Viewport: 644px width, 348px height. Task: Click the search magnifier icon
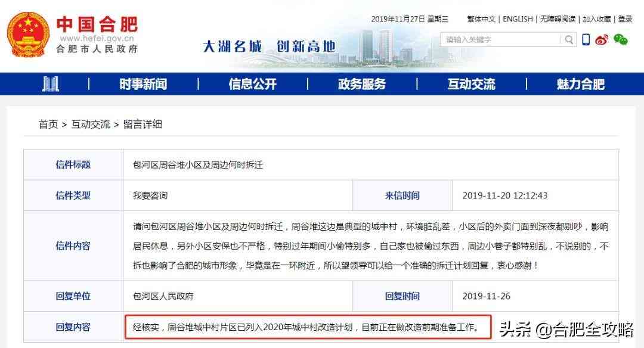coord(569,40)
